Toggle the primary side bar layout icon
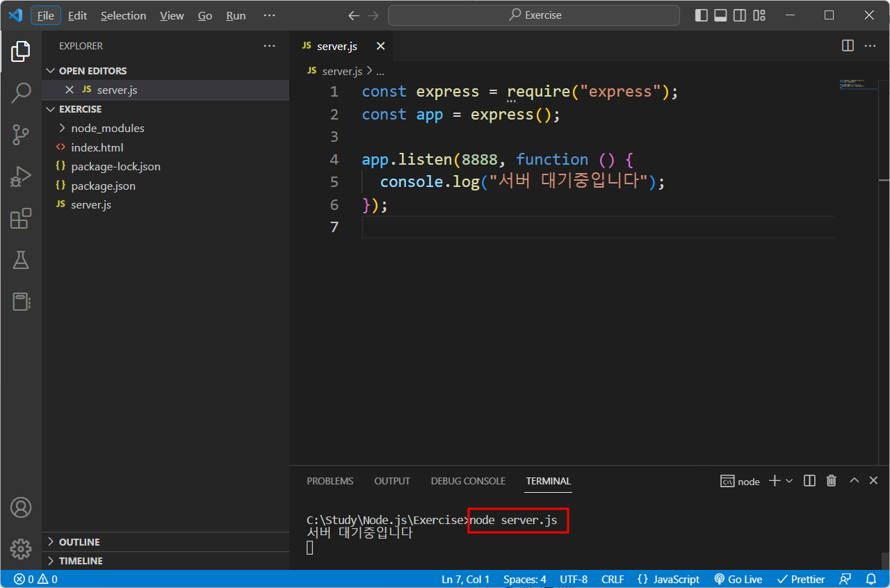890x588 pixels. click(x=702, y=15)
